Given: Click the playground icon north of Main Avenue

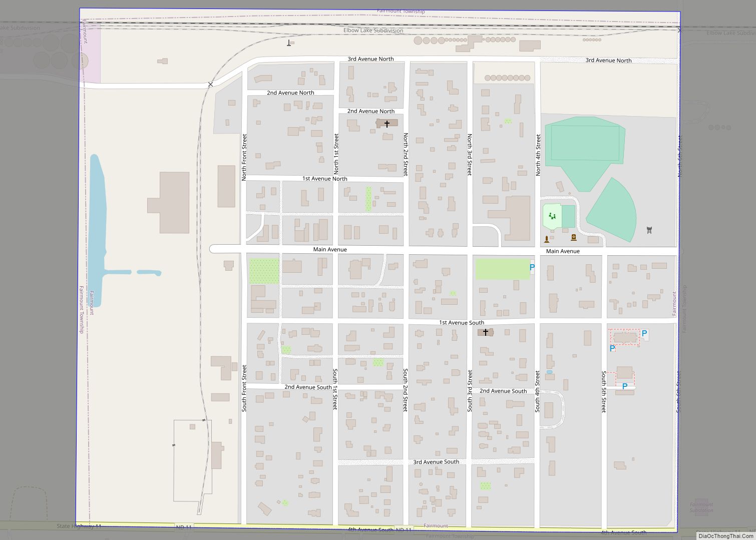Looking at the screenshot, I should click(552, 216).
